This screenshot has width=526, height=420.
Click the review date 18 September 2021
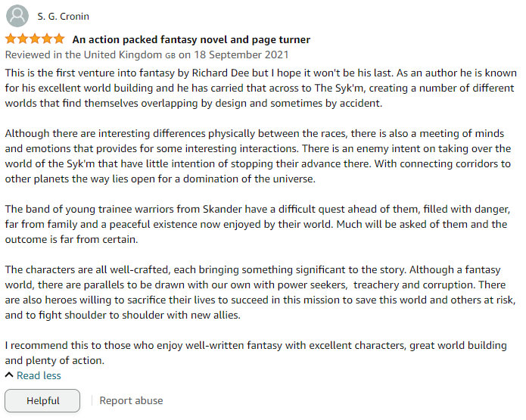tap(241, 54)
